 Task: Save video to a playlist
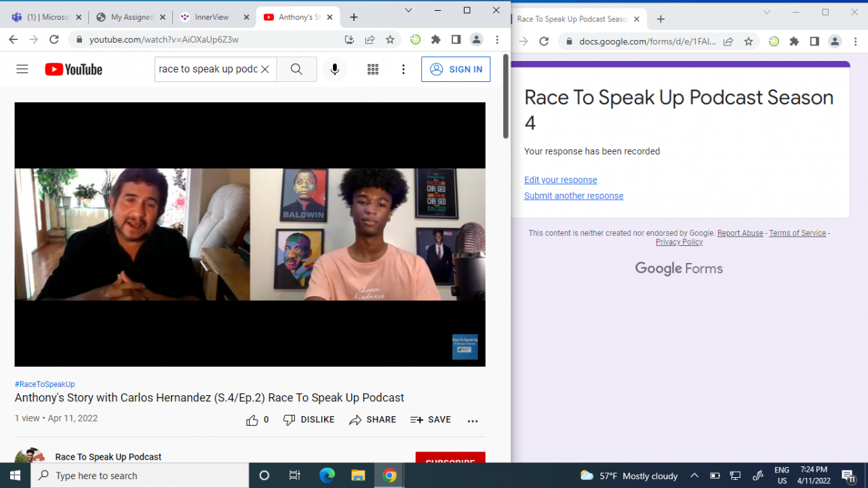[431, 420]
